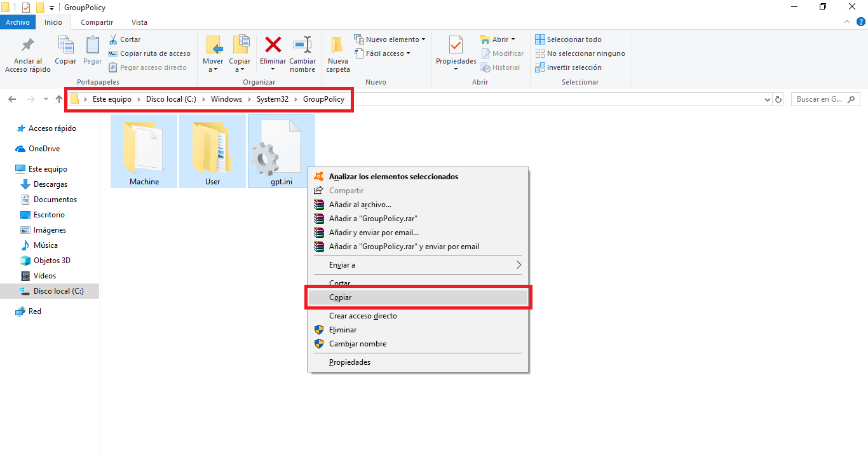
Task: Choose Analizar los elementos seleccionados
Action: pos(418,177)
